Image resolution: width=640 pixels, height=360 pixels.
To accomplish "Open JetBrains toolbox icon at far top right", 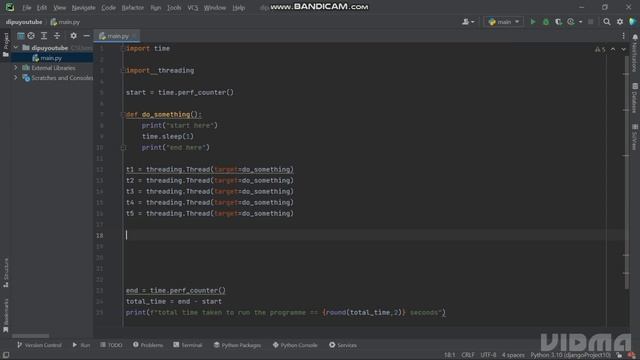I will coord(633,22).
